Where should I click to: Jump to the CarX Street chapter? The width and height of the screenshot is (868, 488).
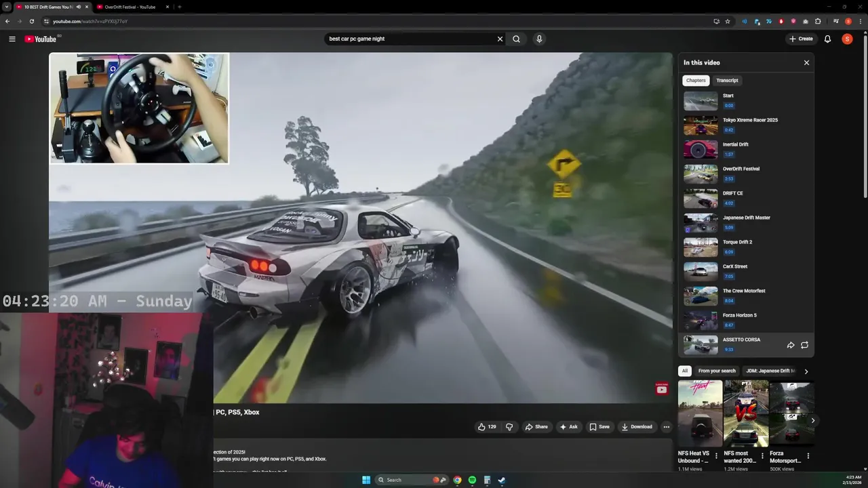746,271
